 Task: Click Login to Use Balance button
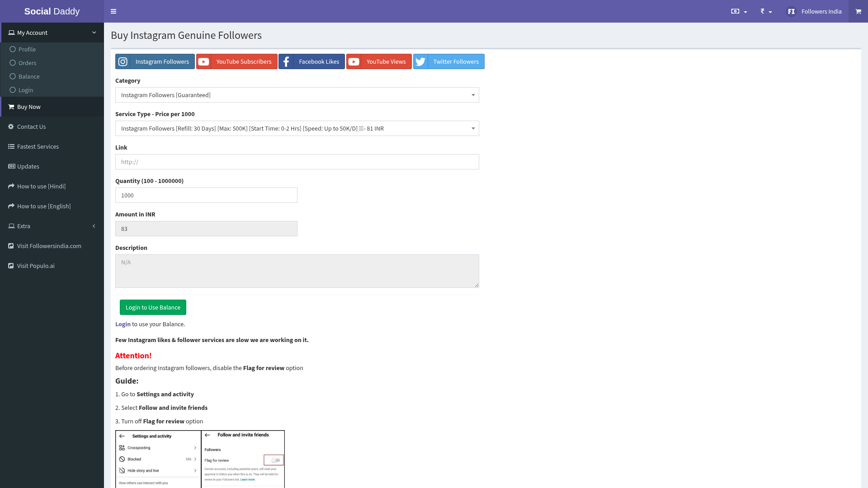(x=153, y=307)
